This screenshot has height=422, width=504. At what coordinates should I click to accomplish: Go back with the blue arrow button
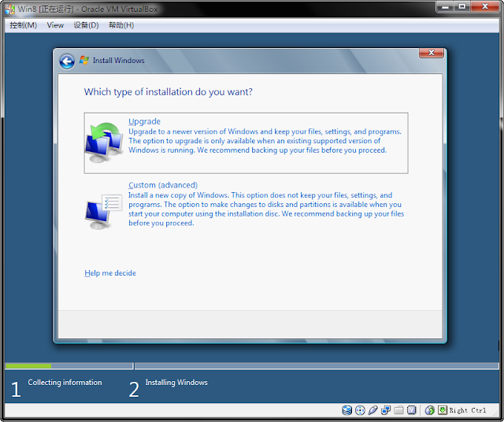pos(67,61)
